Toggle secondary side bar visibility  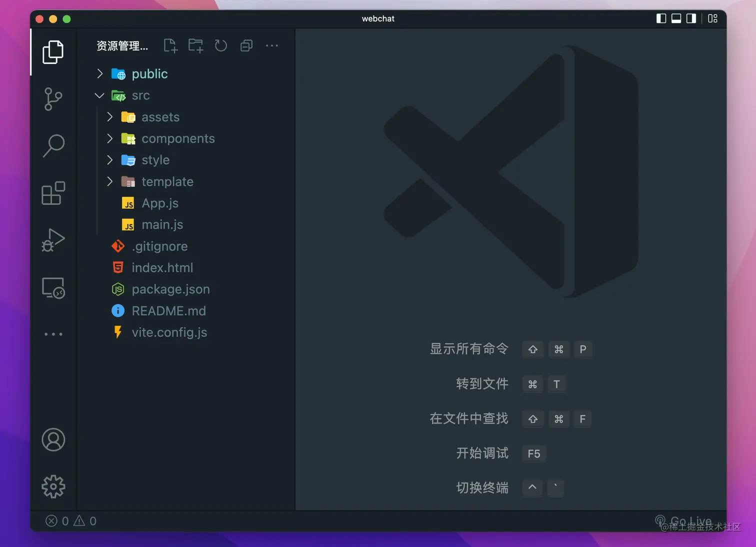[691, 18]
